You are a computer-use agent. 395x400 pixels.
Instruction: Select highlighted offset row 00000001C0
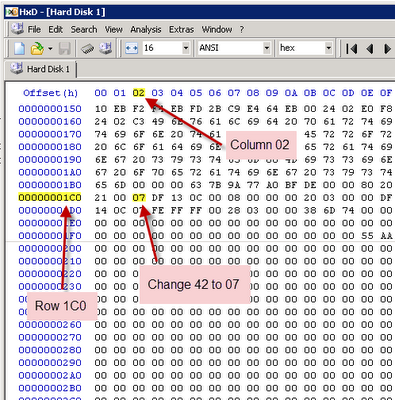pyautogui.click(x=50, y=198)
